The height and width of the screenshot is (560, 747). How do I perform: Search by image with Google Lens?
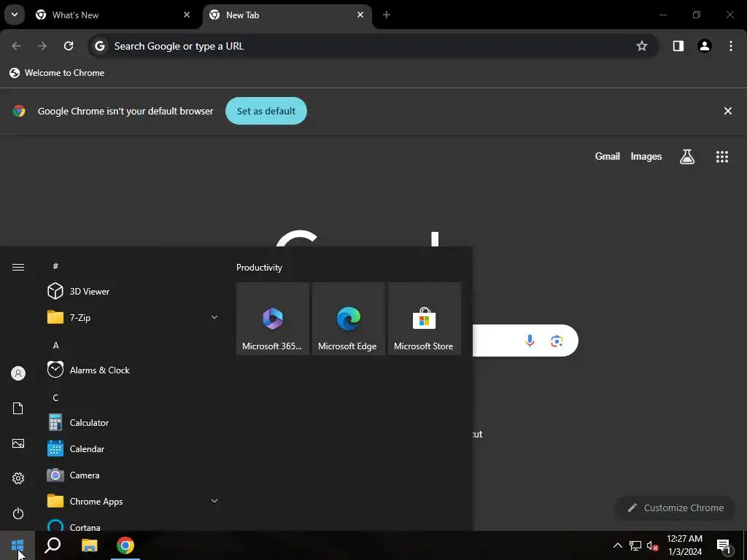[x=557, y=341]
